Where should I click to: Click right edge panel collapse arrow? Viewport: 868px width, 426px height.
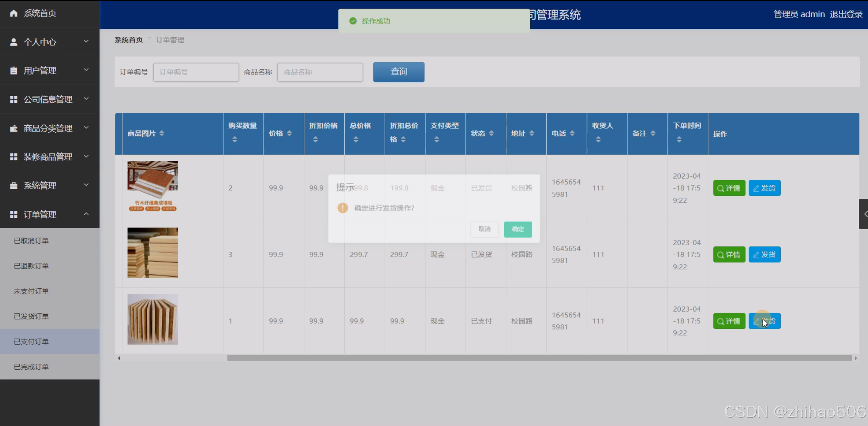click(x=865, y=214)
